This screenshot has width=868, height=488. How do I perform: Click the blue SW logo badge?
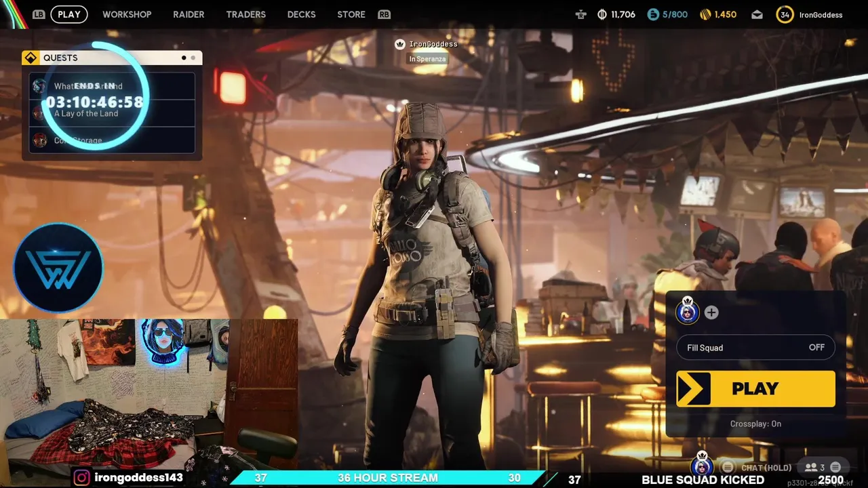tap(58, 267)
